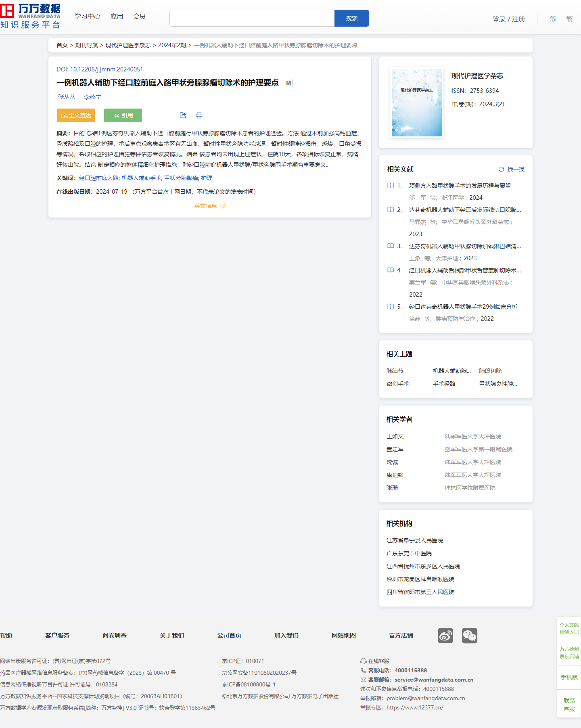Screen dimensions: 581x728
Task: Click 换一换 to refresh related articles
Action: click(516, 169)
